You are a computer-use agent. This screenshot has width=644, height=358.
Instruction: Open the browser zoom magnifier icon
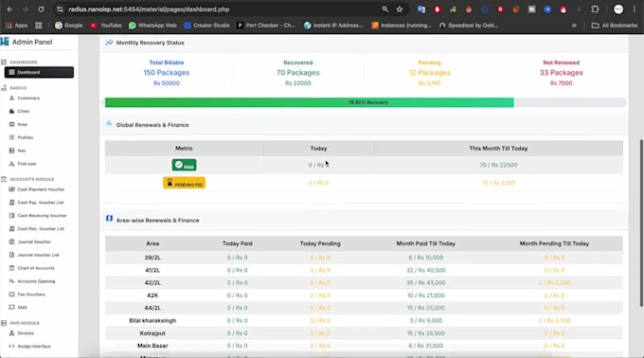click(385, 9)
